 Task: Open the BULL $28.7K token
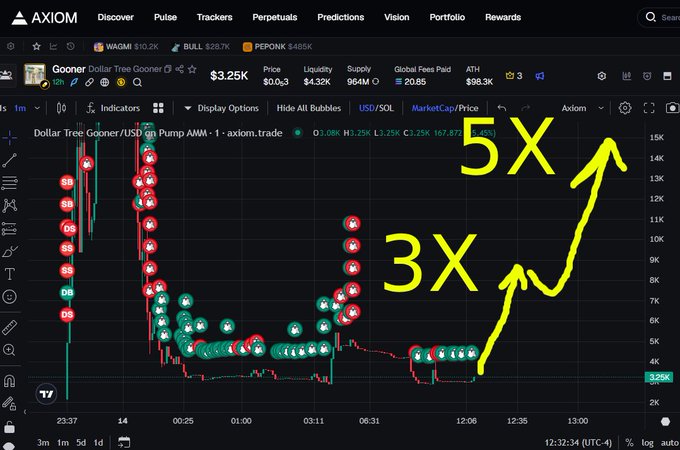tap(200, 46)
